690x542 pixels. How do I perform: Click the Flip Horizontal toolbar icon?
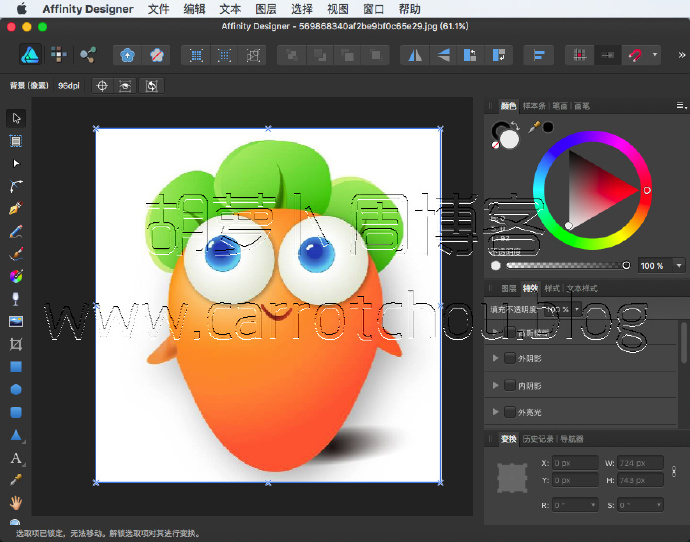(x=415, y=55)
